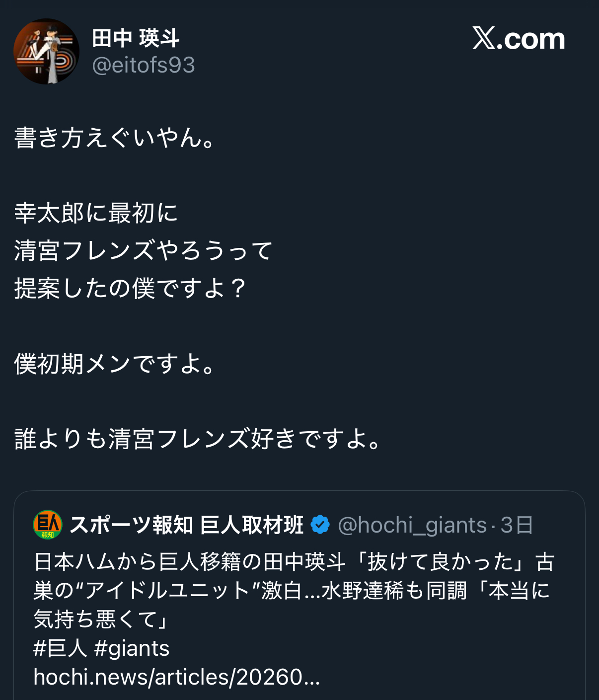
Task: Click the 3日 timestamp
Action: (x=517, y=525)
